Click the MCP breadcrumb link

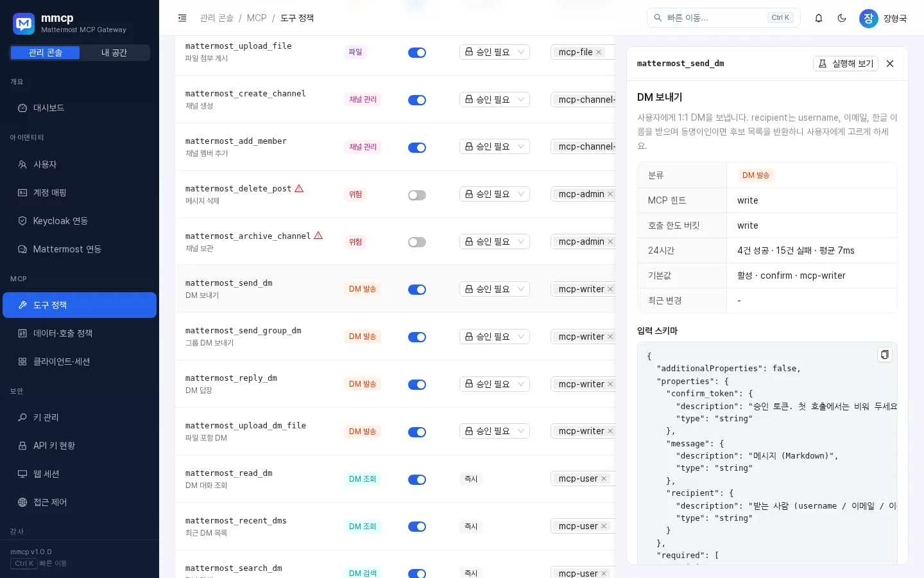[257, 18]
